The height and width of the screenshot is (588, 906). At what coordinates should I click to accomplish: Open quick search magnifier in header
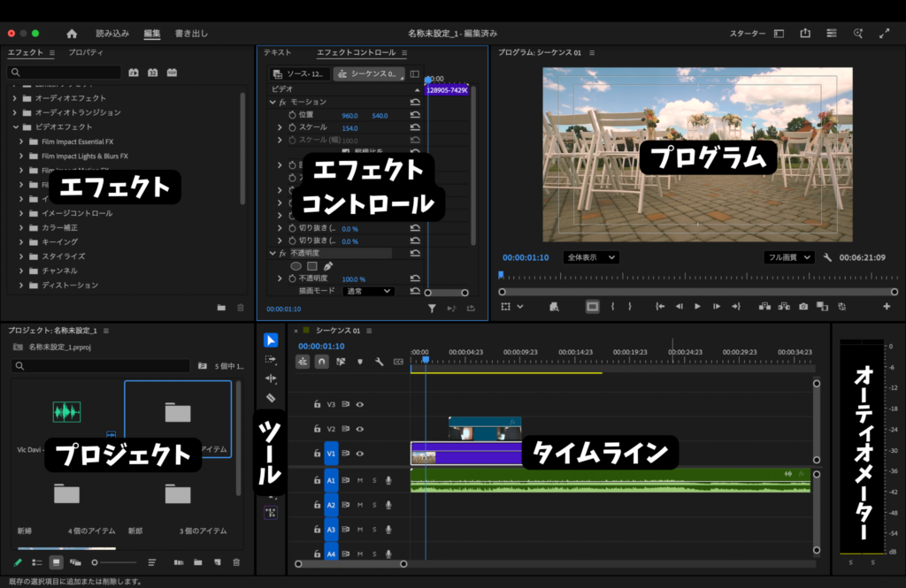pyautogui.click(x=858, y=34)
